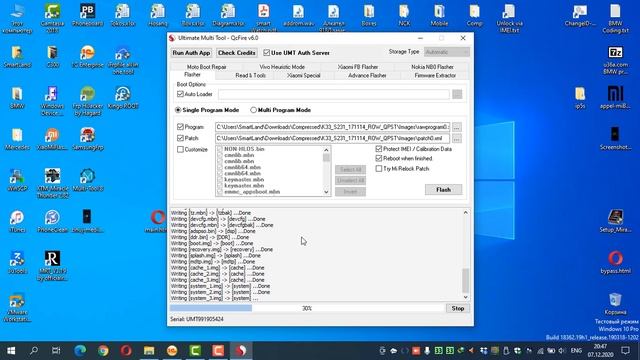Click the Patch file path field
The image size is (640, 360).
click(332, 139)
